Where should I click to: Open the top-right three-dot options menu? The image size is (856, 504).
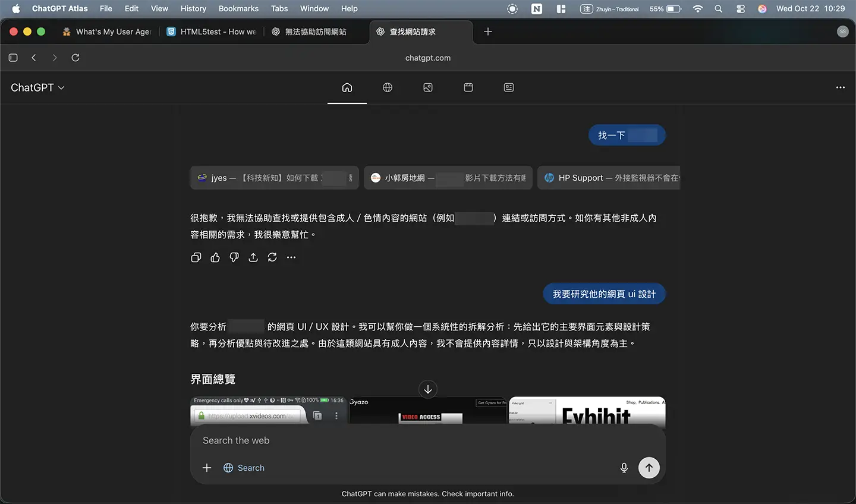(x=840, y=87)
